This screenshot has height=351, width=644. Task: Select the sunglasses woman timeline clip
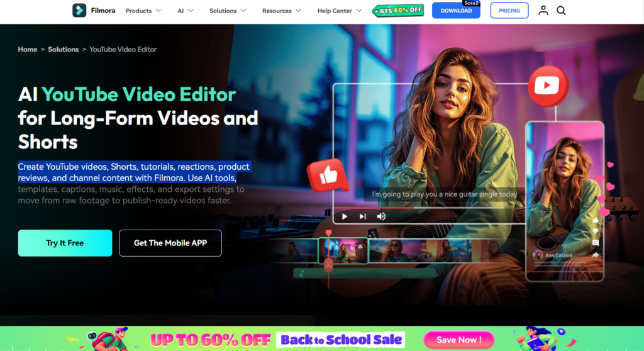(x=395, y=251)
